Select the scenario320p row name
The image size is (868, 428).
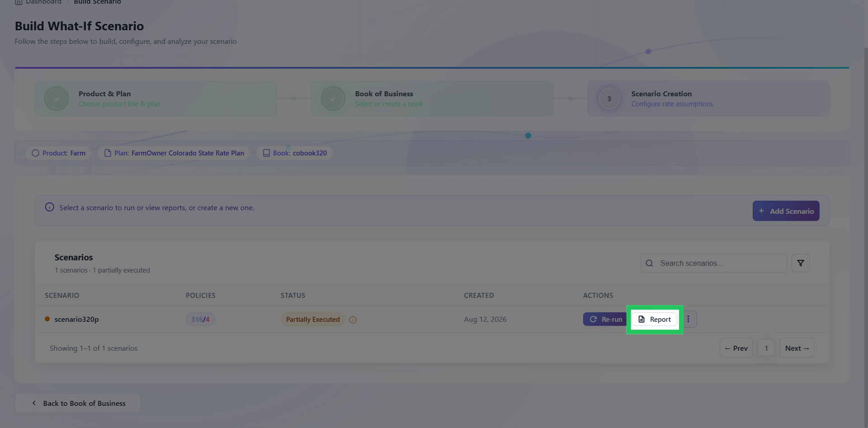point(76,320)
